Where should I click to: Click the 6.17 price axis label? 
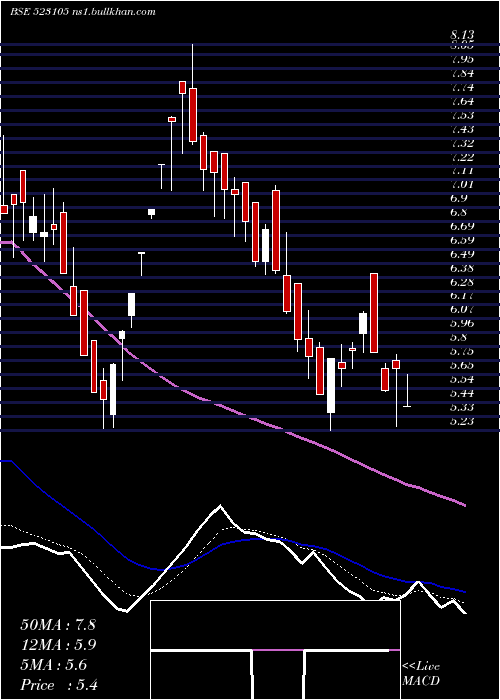tap(462, 296)
